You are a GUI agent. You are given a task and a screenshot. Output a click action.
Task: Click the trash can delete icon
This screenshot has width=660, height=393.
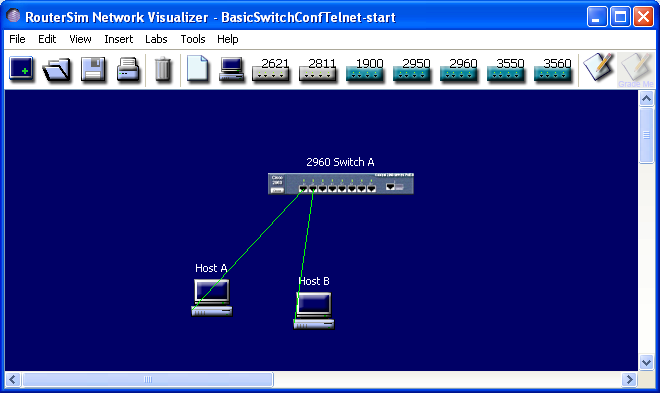pyautogui.click(x=163, y=69)
